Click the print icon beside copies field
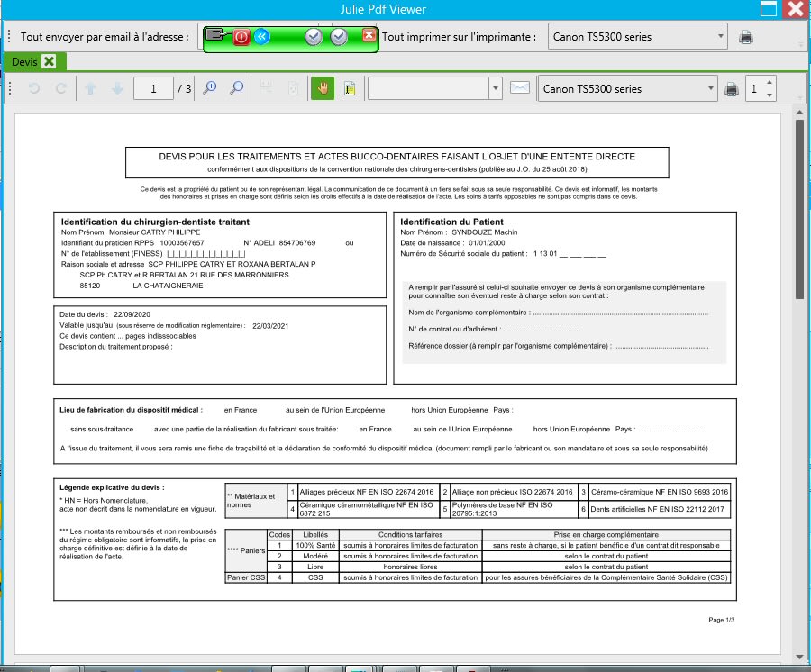 tap(732, 89)
